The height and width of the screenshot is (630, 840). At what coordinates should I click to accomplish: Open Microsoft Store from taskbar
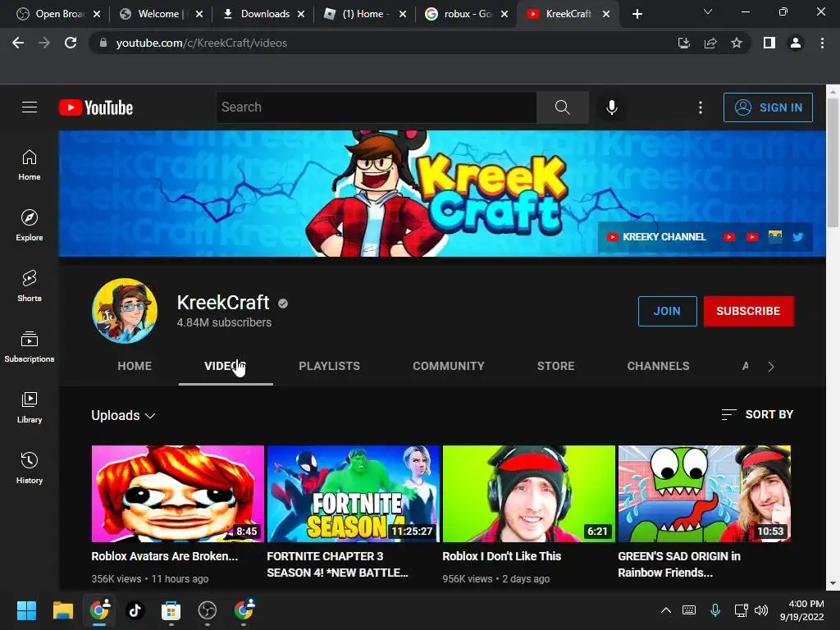(171, 610)
